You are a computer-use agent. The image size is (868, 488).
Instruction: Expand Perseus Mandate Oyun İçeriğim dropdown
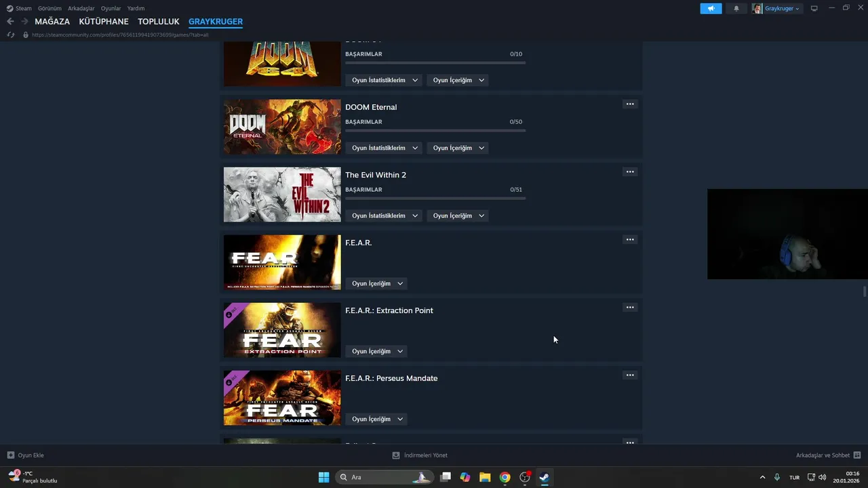coord(376,419)
